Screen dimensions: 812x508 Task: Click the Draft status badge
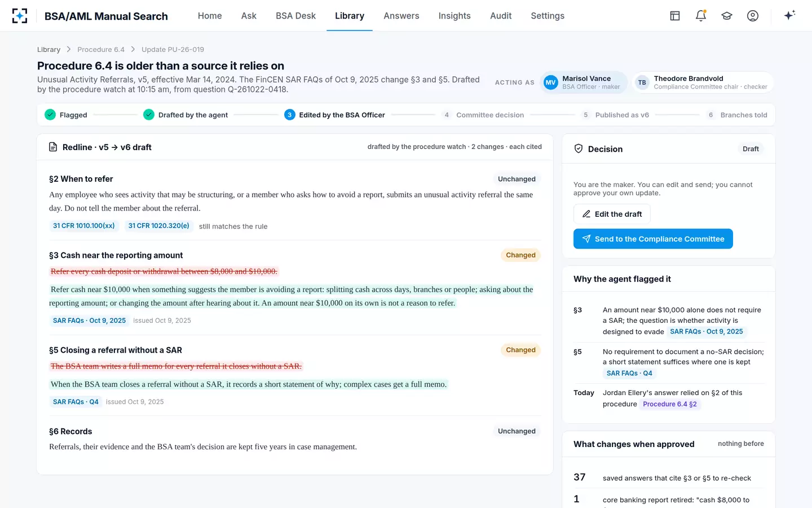(751, 149)
